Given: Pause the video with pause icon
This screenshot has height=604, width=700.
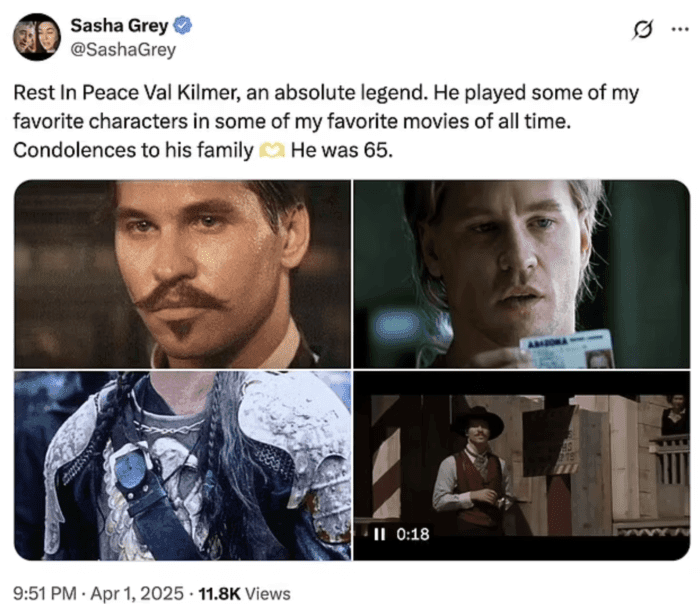Looking at the screenshot, I should pos(379,533).
